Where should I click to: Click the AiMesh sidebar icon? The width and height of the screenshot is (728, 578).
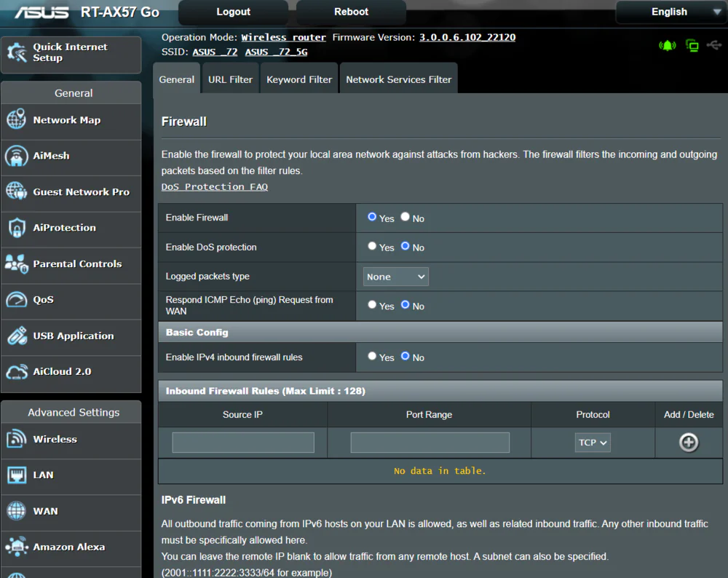tap(17, 156)
